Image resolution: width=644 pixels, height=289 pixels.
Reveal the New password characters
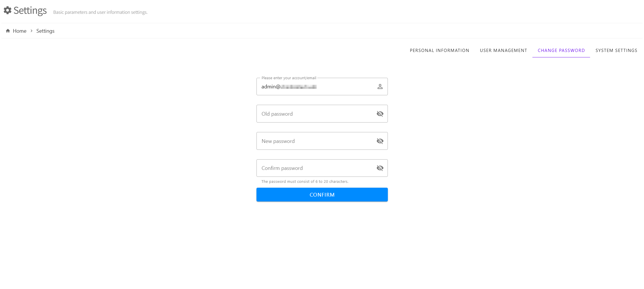[x=380, y=141]
